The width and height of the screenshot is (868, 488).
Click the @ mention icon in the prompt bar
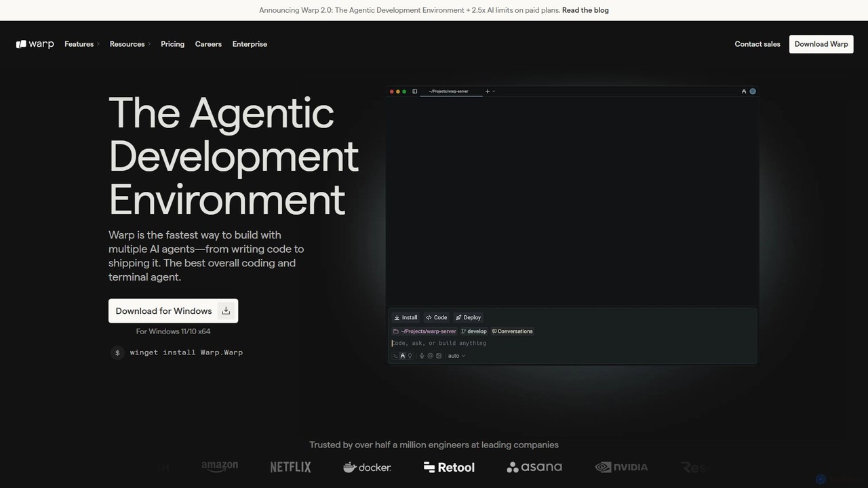click(x=430, y=356)
